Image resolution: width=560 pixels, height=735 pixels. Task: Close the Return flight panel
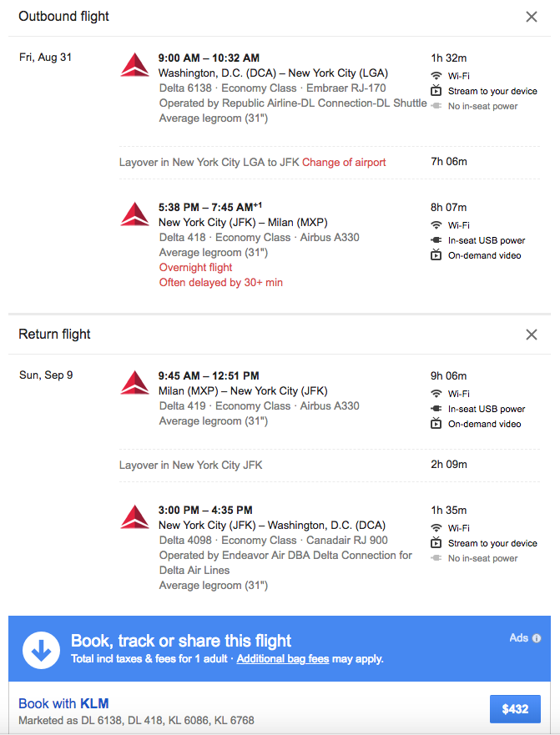pyautogui.click(x=532, y=335)
